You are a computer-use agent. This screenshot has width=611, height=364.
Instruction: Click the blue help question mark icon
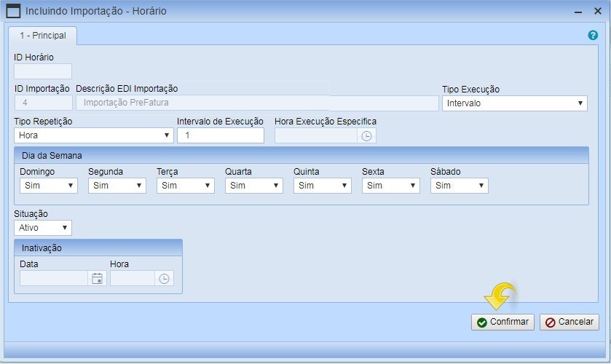coord(593,35)
